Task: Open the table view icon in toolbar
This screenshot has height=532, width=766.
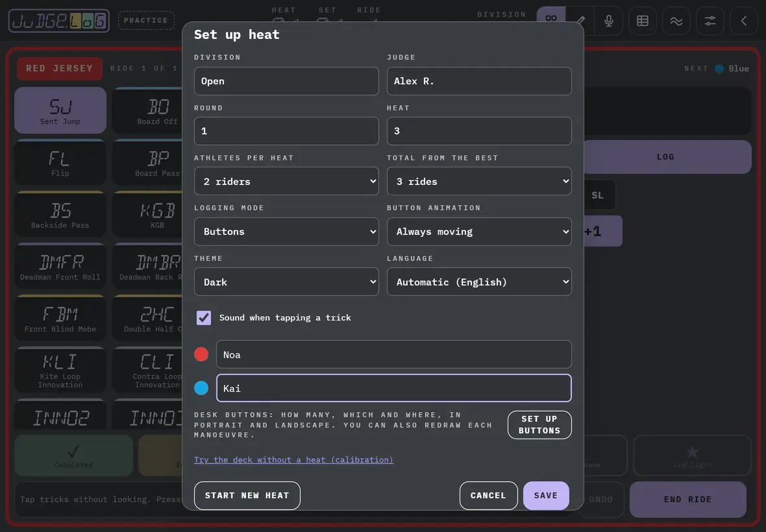Action: click(x=643, y=21)
